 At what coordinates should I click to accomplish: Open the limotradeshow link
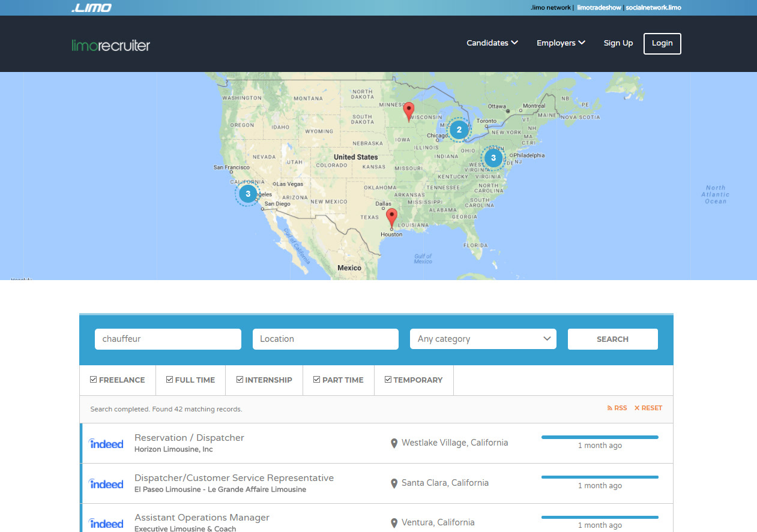click(x=599, y=8)
